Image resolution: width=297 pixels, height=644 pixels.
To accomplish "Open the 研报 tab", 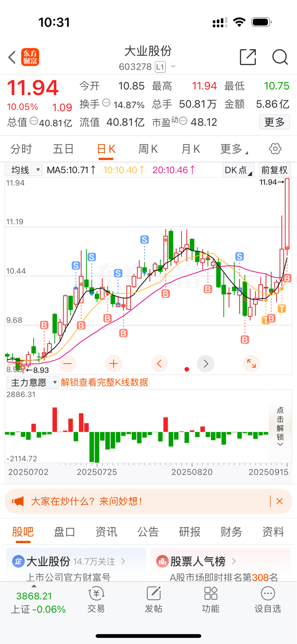I will 190,532.
